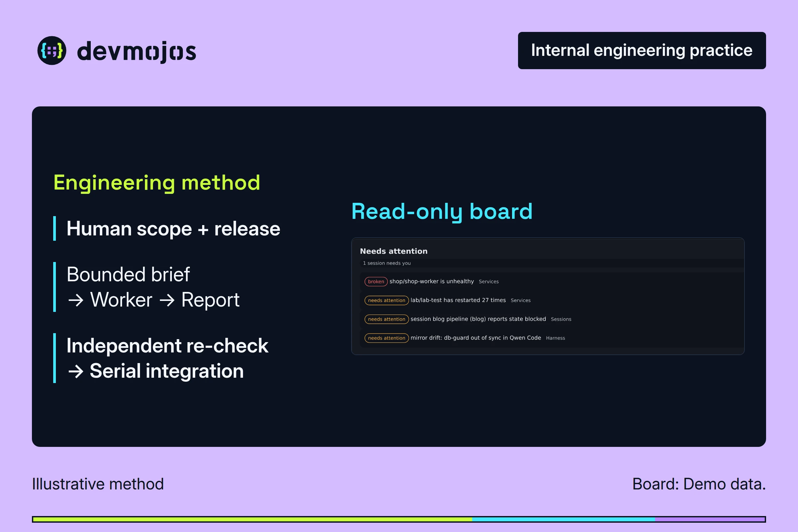Click Services tag beside lab-test row
798x532 pixels.
click(520, 300)
